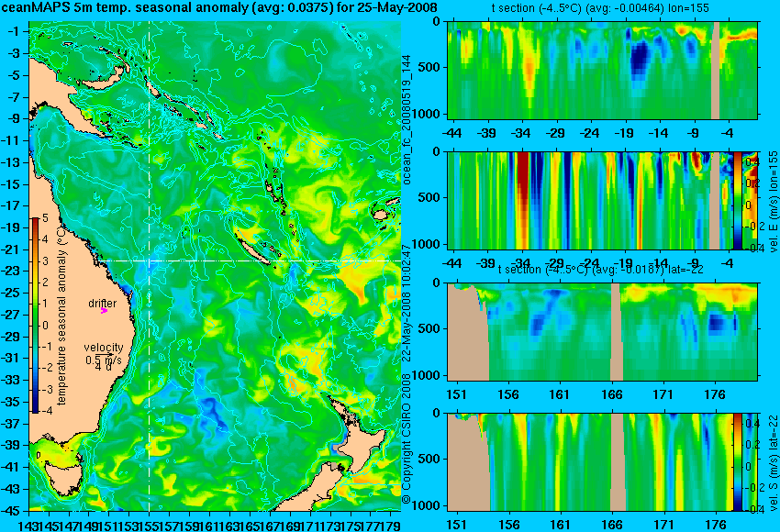Image resolution: width=780 pixels, height=532 pixels.
Task: Click the main map title with 25-May-2008
Action: pos(220,7)
